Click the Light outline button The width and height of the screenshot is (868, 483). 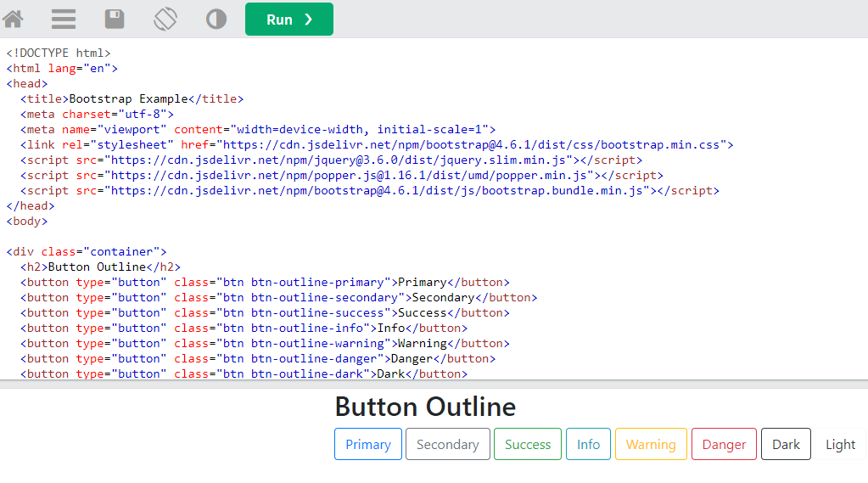point(840,444)
